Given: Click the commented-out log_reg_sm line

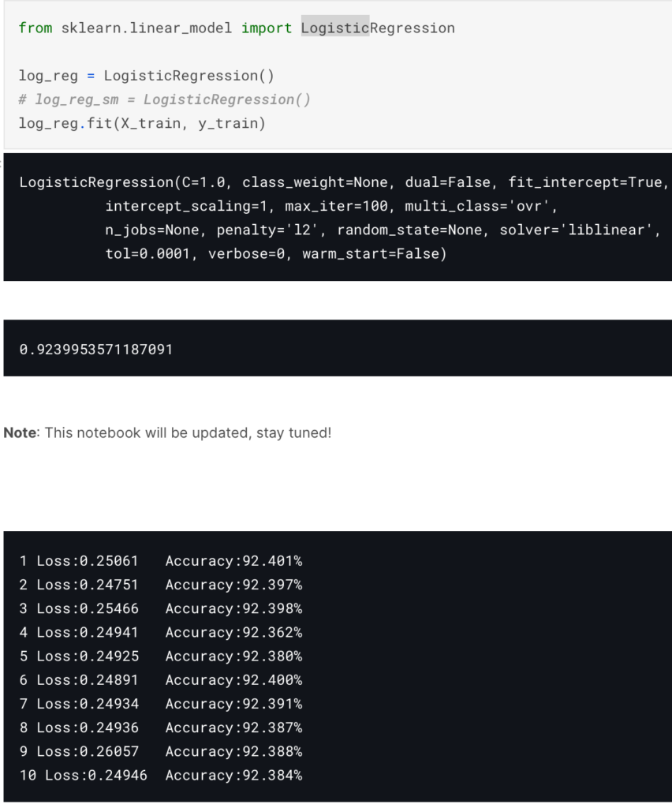Looking at the screenshot, I should coord(164,99).
